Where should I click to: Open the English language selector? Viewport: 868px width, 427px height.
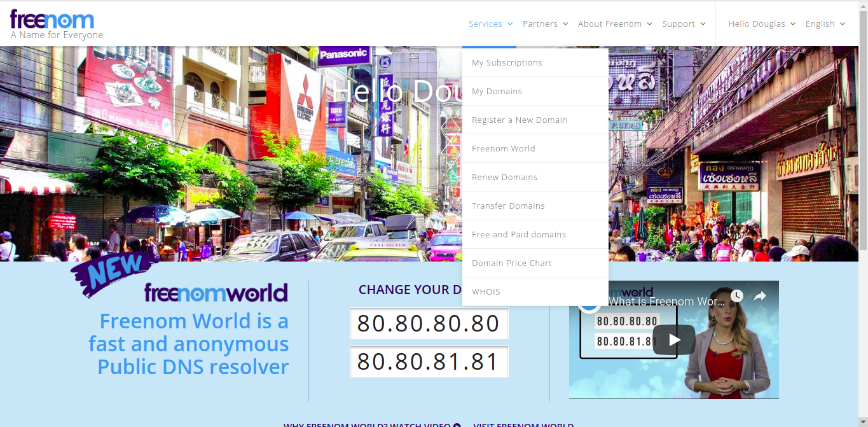coord(825,24)
